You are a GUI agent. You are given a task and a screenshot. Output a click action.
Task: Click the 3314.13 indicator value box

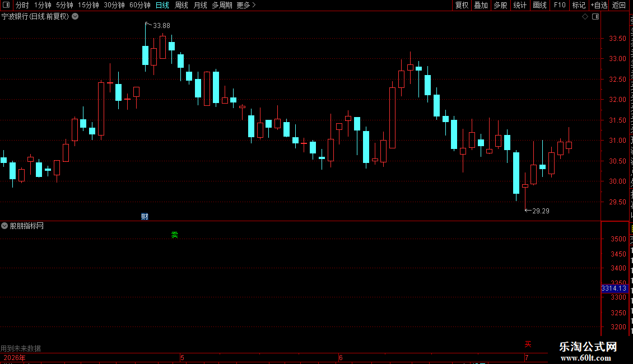coord(614,288)
